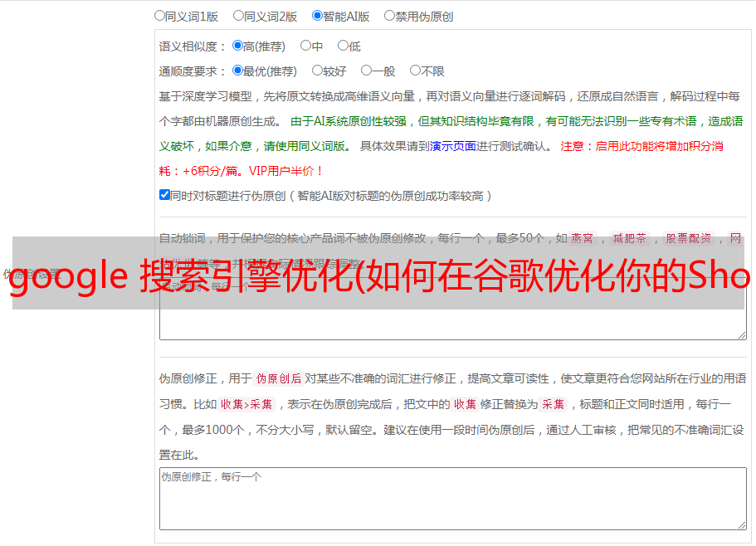
Task: Set 语义相似度 to 中
Action: [x=305, y=46]
